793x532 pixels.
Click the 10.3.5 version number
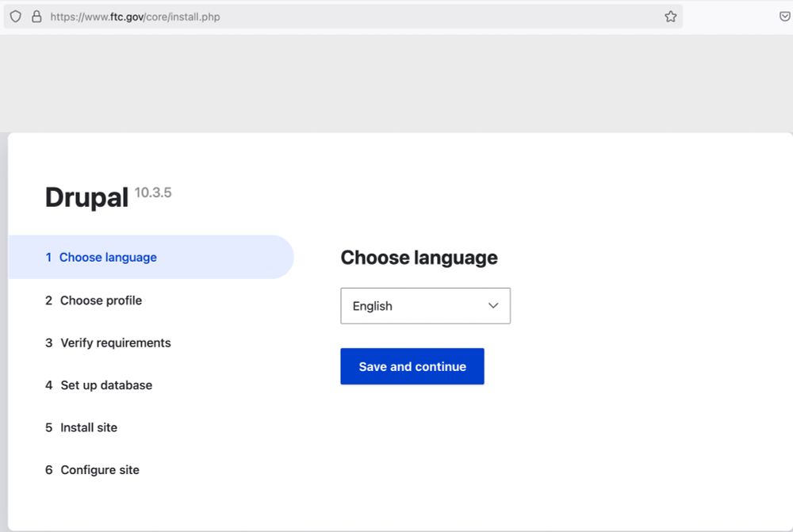click(153, 193)
